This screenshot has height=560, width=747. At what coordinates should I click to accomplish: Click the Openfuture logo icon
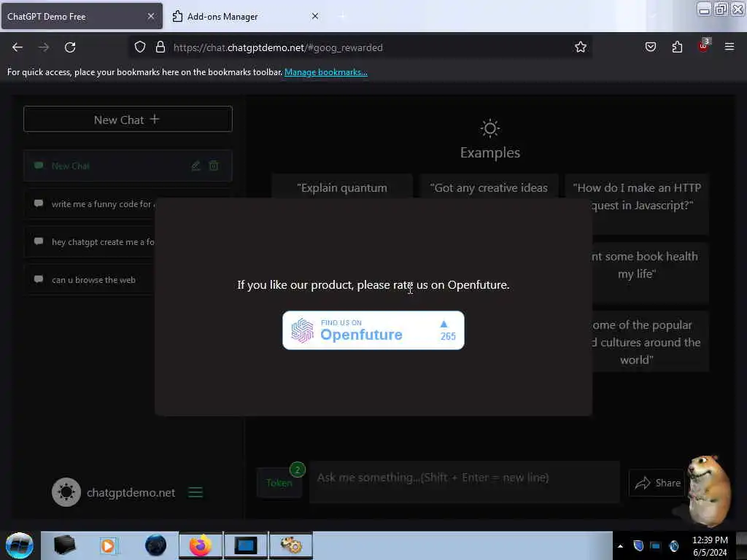point(303,330)
